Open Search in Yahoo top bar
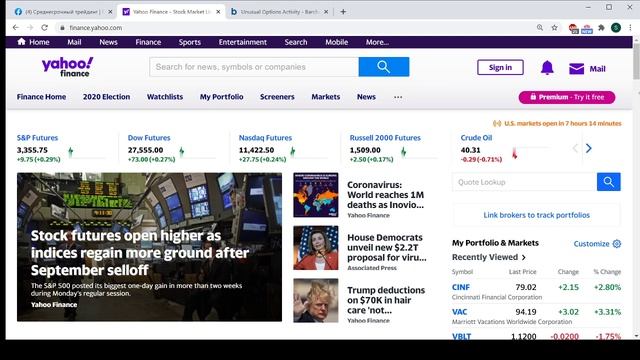The width and height of the screenshot is (640, 360). (296, 42)
